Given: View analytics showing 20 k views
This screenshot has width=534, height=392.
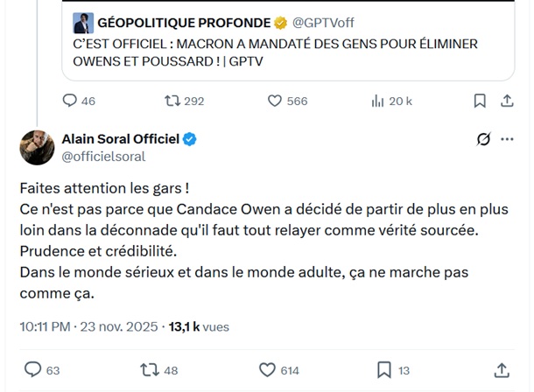Looking at the screenshot, I should 378,101.
